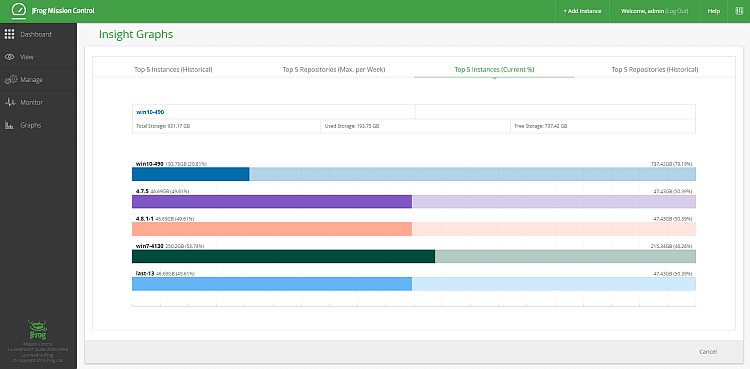750x369 pixels.
Task: Click the dark green win7-4130 used storage bar
Action: point(283,257)
